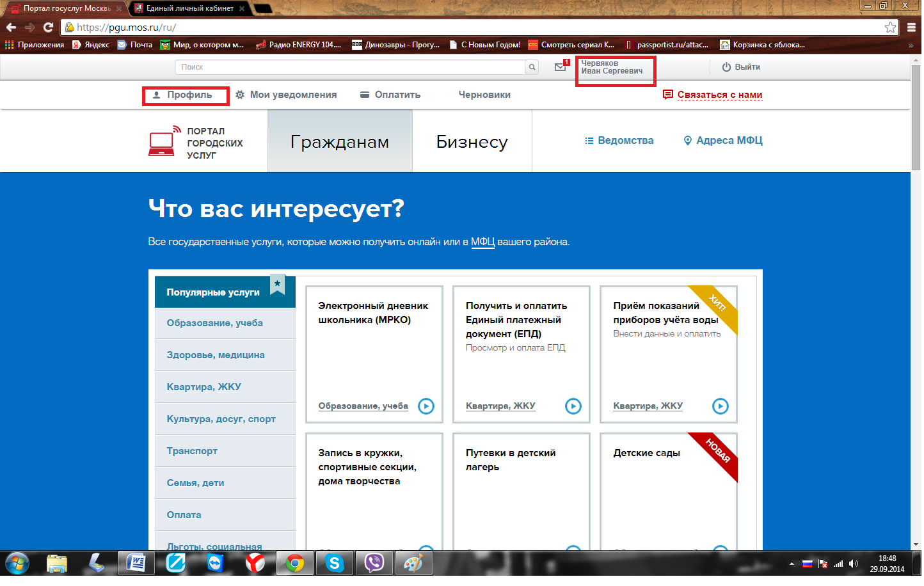Expand hidden bookmarks chevron
The width and height of the screenshot is (924, 586).
tap(911, 45)
